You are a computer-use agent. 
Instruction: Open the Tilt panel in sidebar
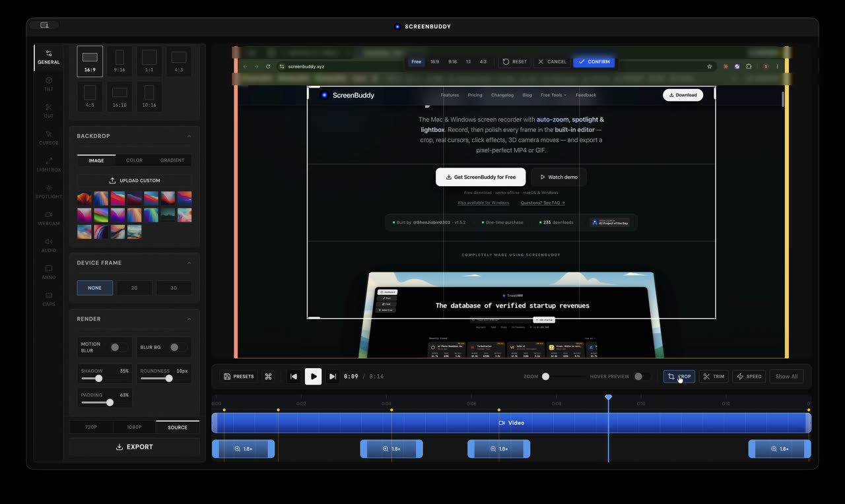point(48,84)
